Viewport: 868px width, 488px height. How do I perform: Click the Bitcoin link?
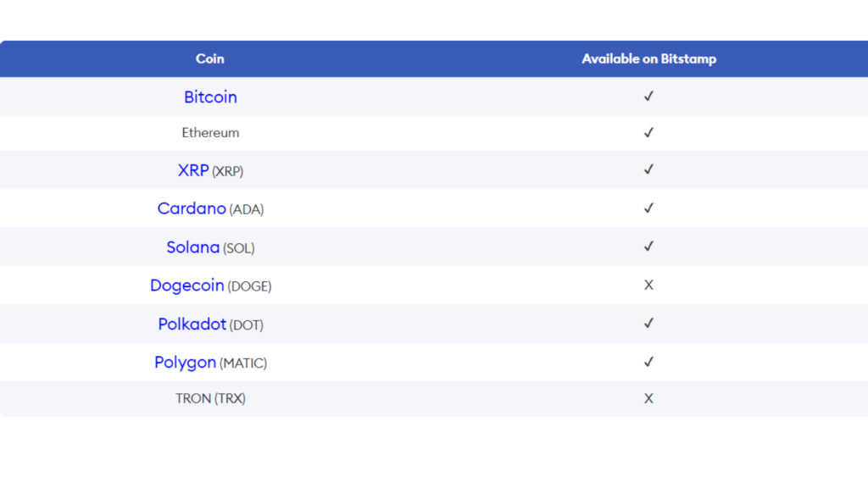pyautogui.click(x=210, y=97)
